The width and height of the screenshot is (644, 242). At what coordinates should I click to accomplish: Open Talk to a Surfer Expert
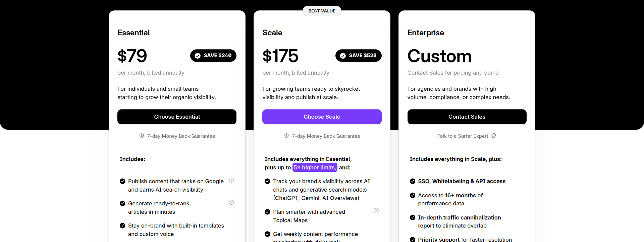coord(463,136)
